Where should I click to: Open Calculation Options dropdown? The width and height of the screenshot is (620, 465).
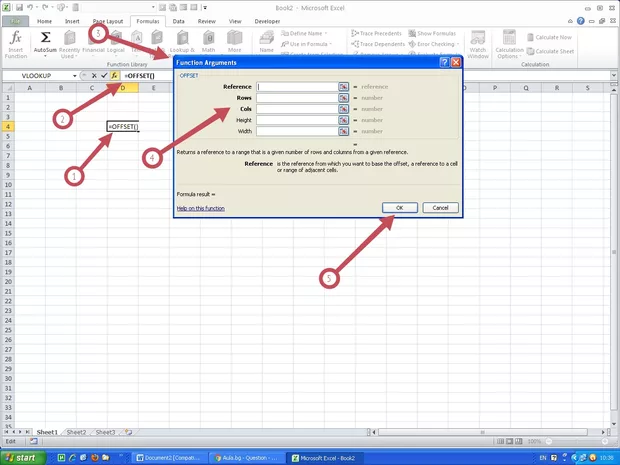coord(509,44)
